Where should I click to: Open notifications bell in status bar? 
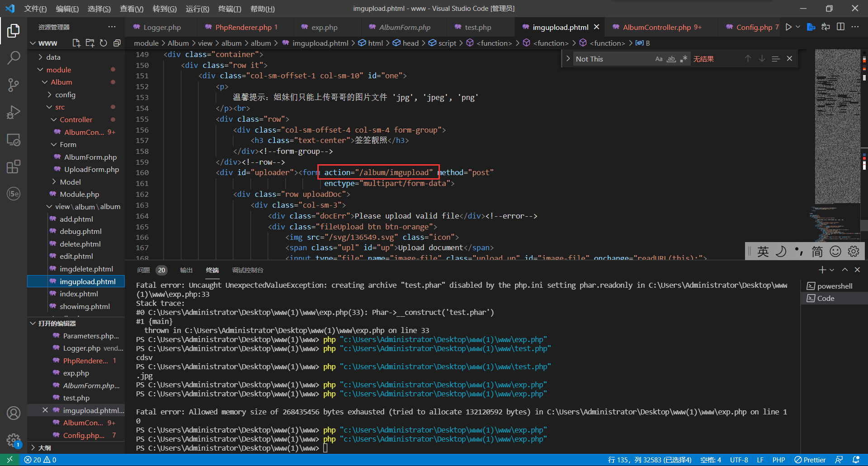856,460
